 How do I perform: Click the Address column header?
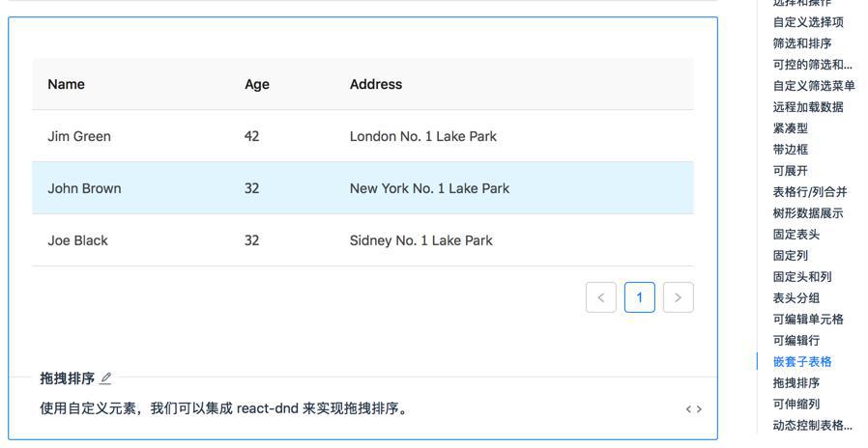[375, 84]
